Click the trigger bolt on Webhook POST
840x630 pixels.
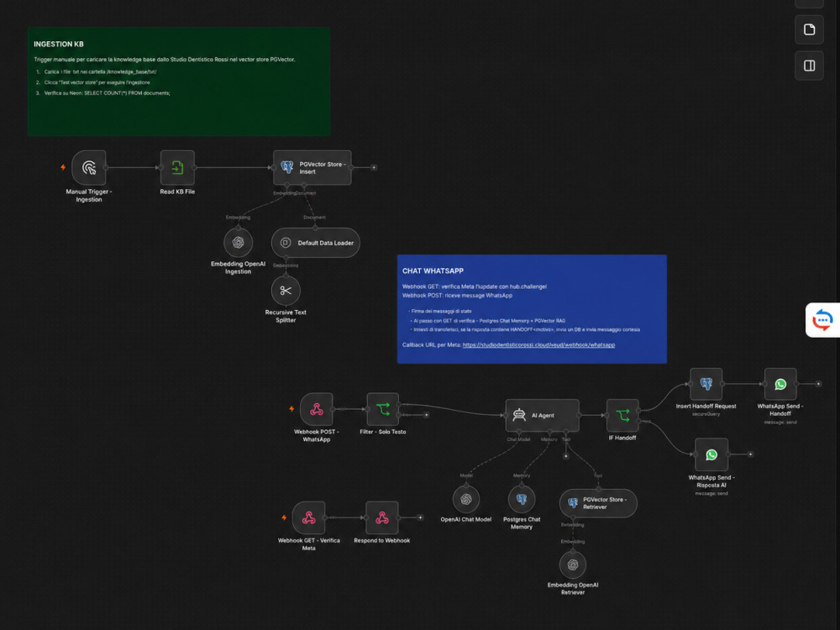click(292, 409)
